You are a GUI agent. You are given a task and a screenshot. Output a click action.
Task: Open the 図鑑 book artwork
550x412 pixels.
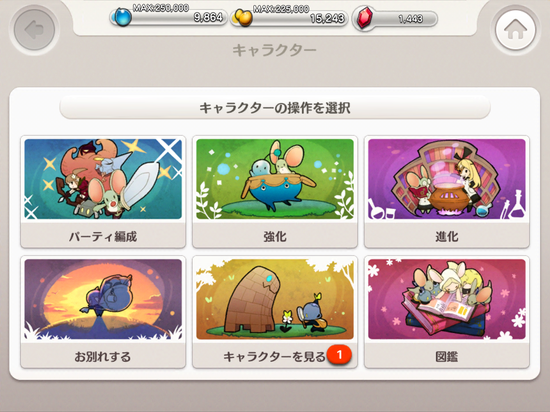[x=447, y=299]
